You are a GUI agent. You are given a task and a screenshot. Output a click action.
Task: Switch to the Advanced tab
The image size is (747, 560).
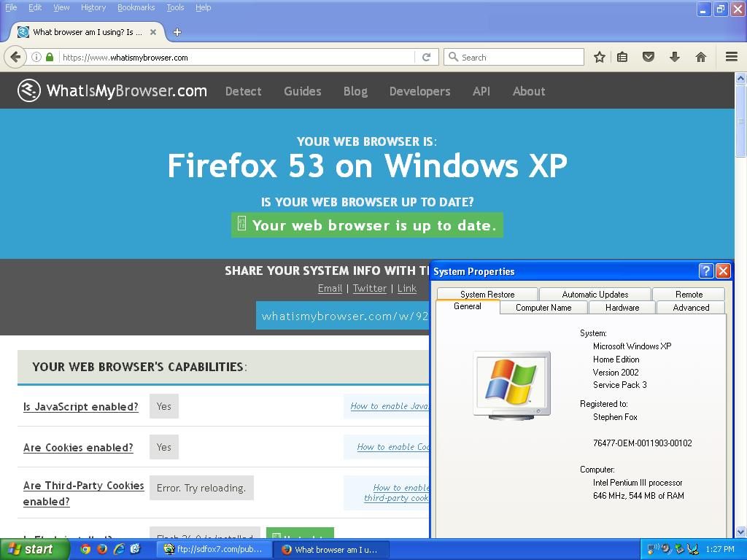click(691, 308)
